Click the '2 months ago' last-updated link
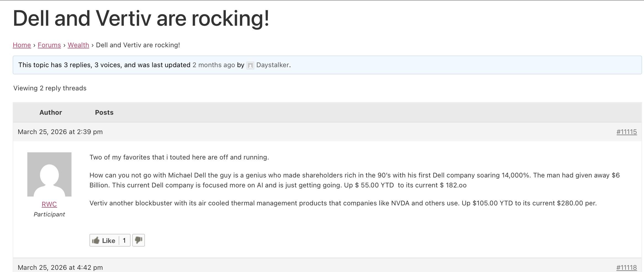644x272 pixels. (214, 65)
